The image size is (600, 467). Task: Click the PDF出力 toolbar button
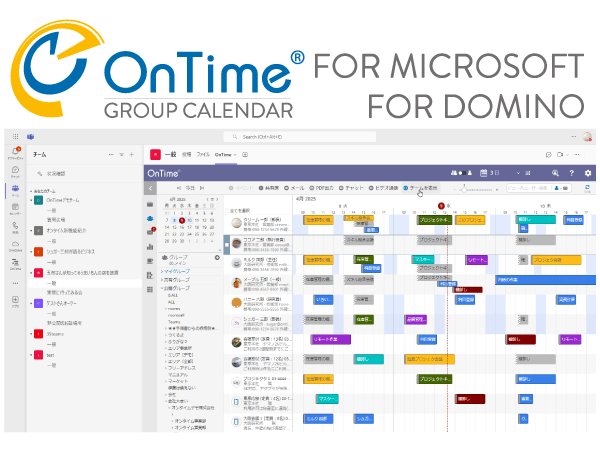[x=323, y=188]
